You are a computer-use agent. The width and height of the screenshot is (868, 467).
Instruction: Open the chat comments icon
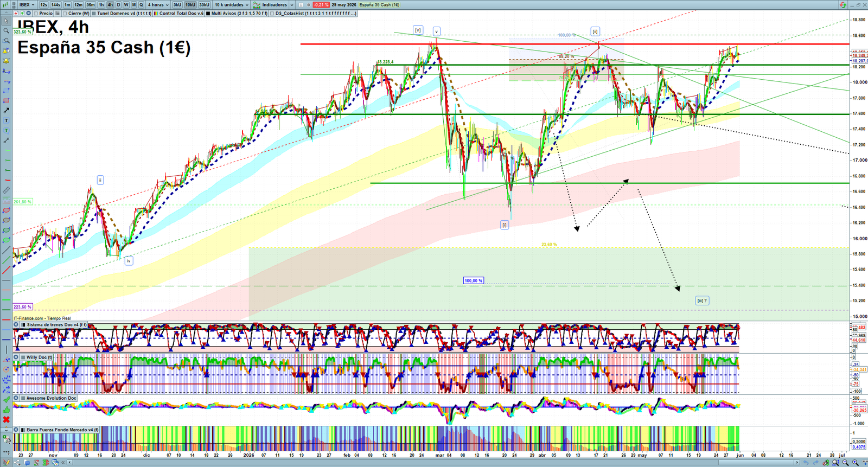27,463
